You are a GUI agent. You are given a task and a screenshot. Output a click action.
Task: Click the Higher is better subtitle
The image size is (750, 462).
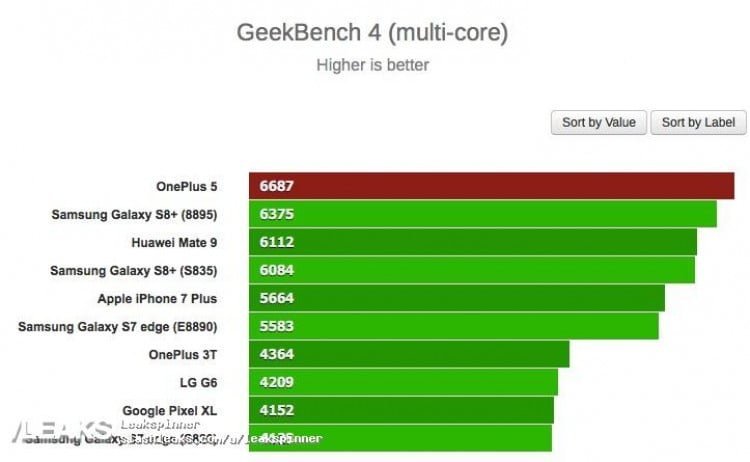pyautogui.click(x=372, y=66)
